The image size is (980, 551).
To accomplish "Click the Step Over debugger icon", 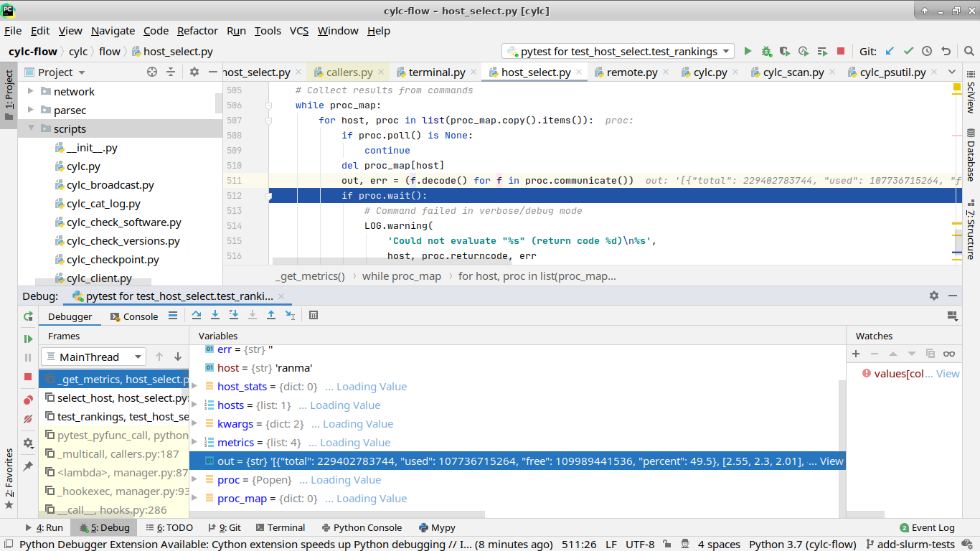I will 197,315.
